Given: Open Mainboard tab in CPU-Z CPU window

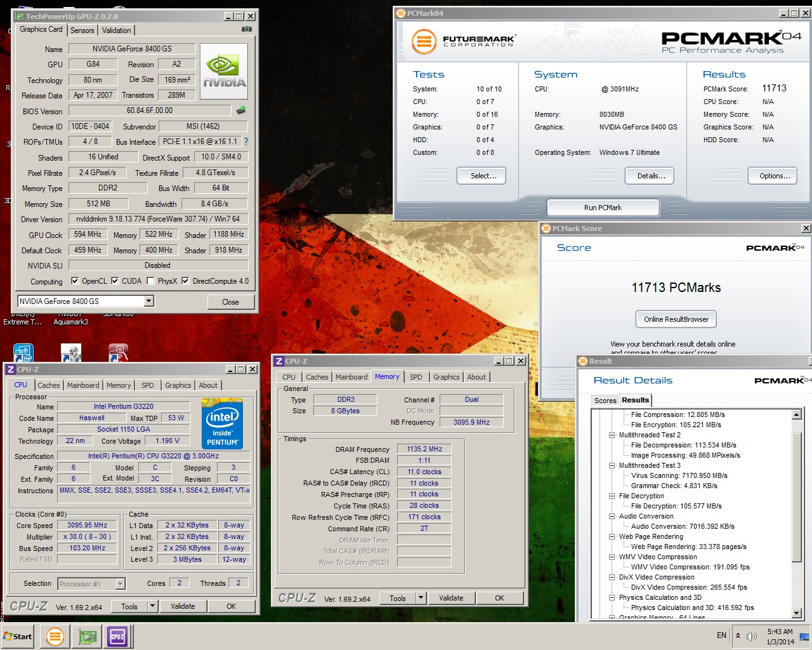Looking at the screenshot, I should pyautogui.click(x=83, y=385).
